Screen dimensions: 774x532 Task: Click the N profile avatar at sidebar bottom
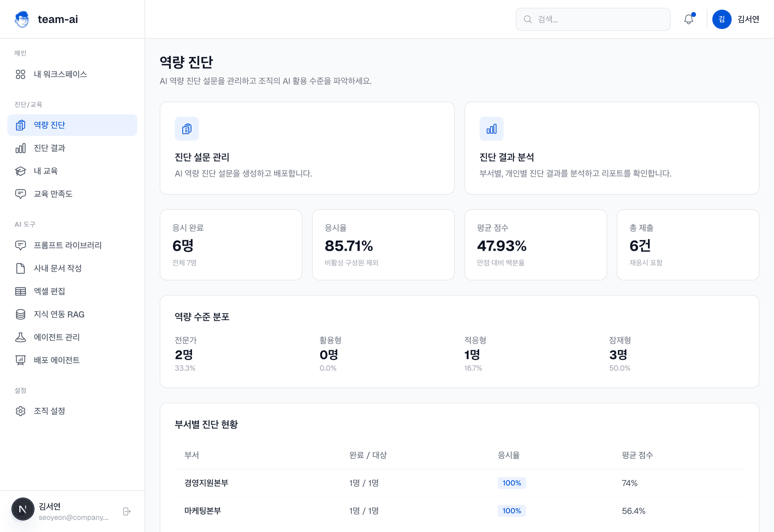point(23,509)
